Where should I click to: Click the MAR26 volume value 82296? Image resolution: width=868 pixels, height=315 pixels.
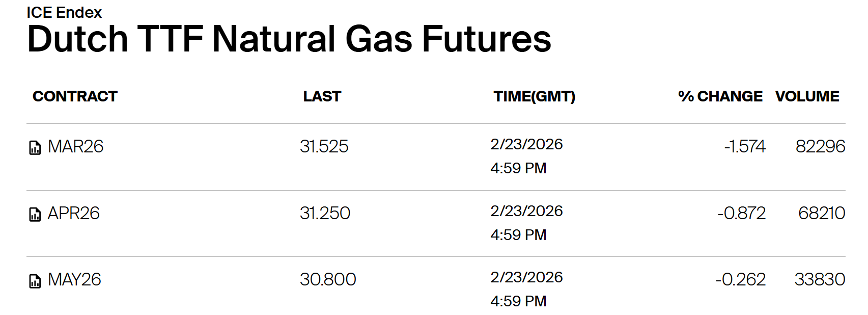pos(820,147)
